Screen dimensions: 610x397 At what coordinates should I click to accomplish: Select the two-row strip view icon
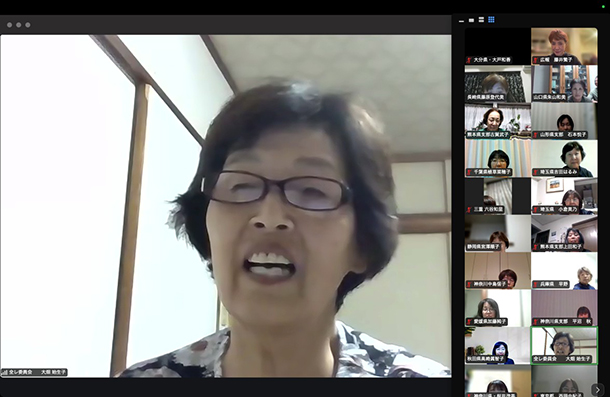click(x=481, y=20)
